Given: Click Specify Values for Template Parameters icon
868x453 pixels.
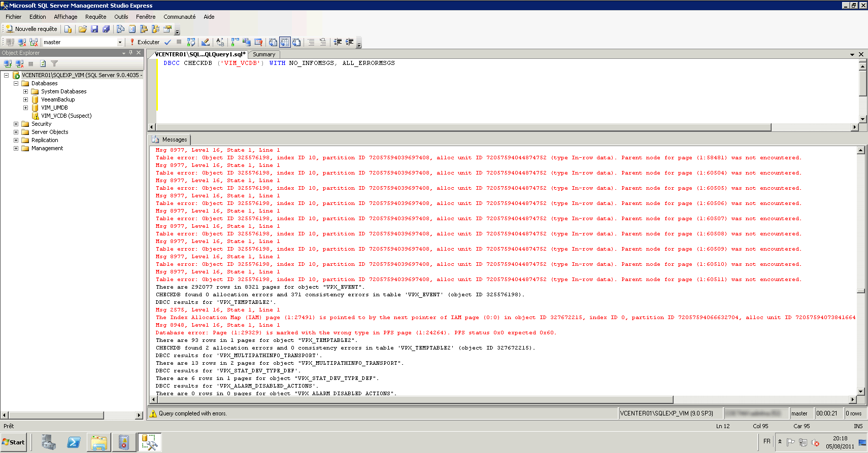Looking at the screenshot, I should pos(220,42).
